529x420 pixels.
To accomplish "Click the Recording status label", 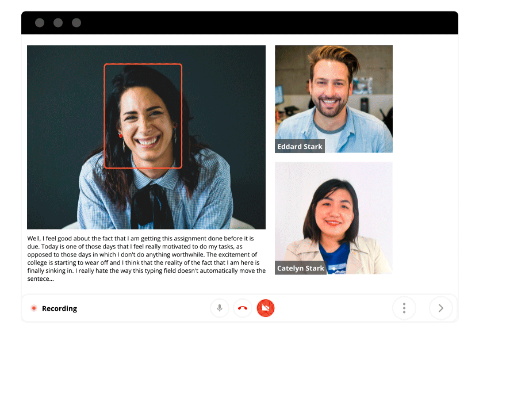I will [x=59, y=309].
